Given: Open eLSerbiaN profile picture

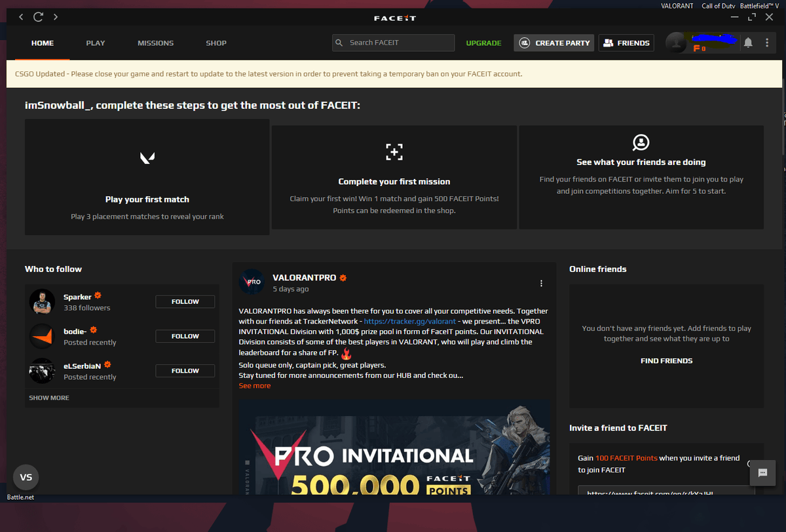Looking at the screenshot, I should (x=42, y=371).
